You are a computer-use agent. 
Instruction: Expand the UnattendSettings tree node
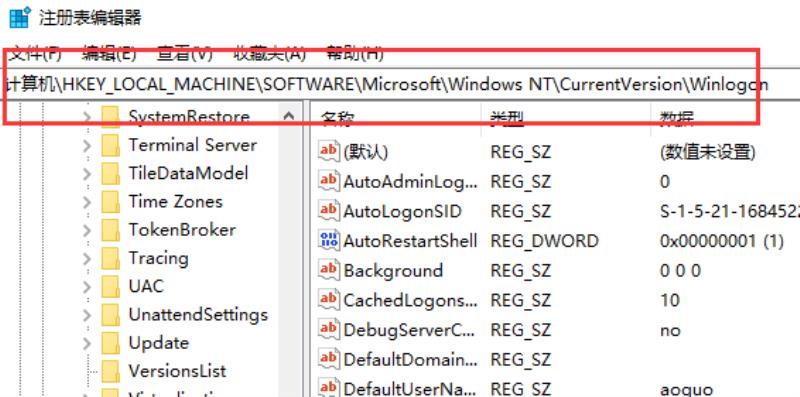[x=87, y=315]
